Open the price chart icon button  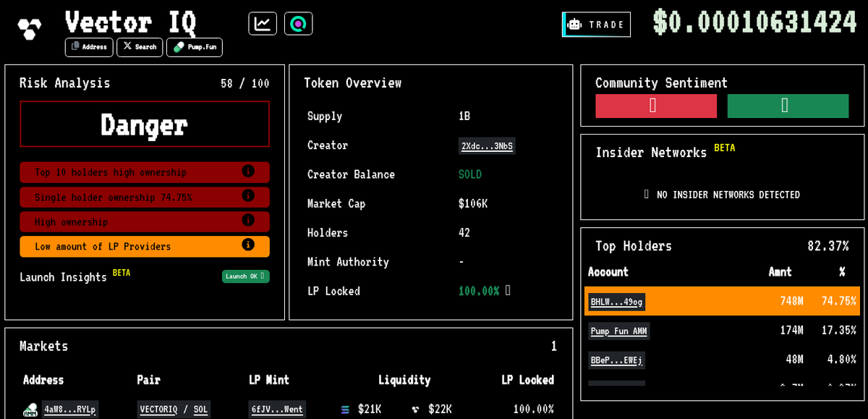coord(263,24)
